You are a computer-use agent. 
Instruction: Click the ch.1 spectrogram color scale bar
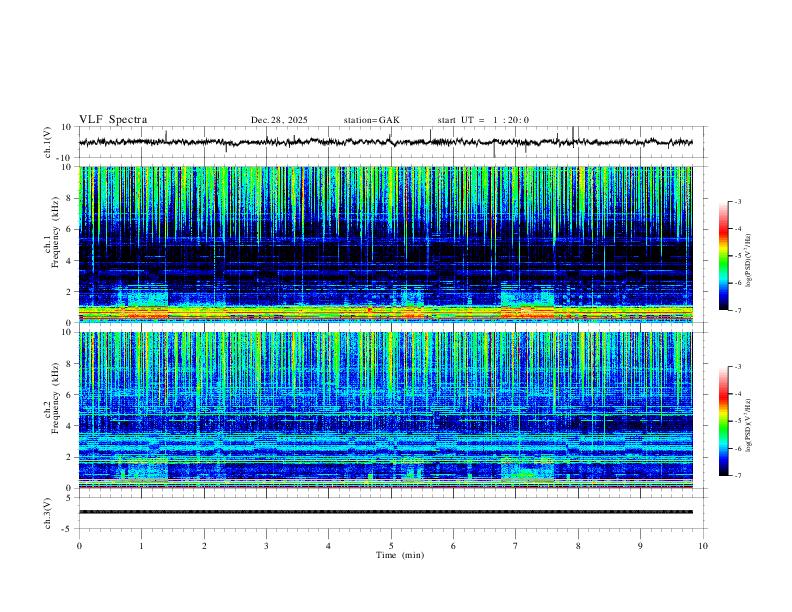click(724, 256)
